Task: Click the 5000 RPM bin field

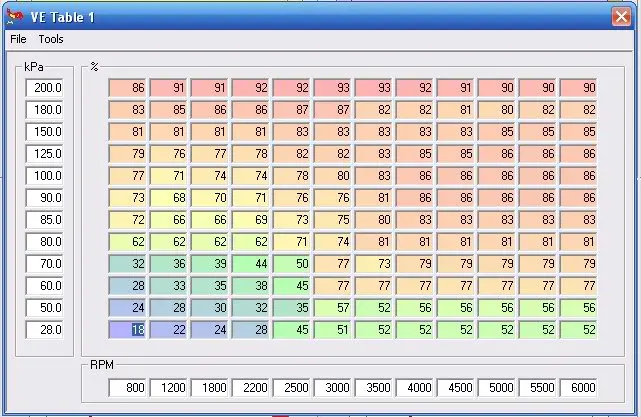Action: coord(497,388)
